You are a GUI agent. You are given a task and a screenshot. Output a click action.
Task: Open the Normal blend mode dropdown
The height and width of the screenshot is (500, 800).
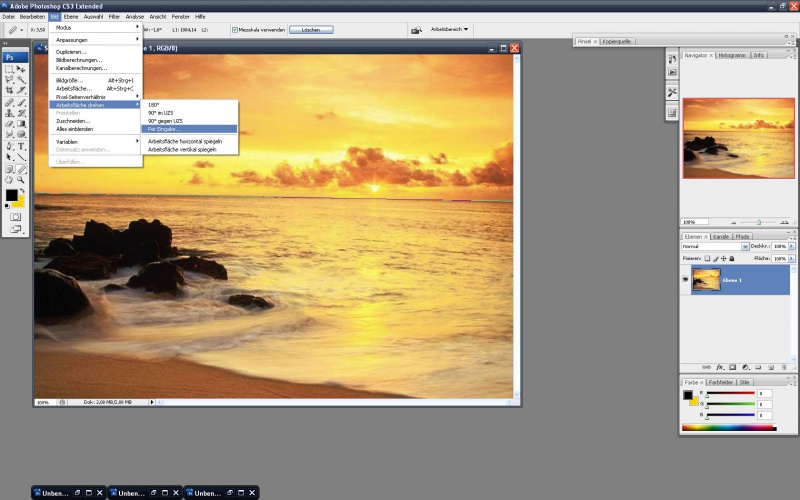(x=715, y=246)
